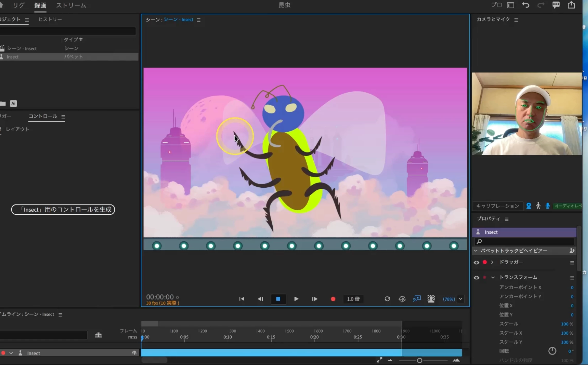588x365 pixels.
Task: Click the chat feedback bubble icon
Action: pos(556,5)
